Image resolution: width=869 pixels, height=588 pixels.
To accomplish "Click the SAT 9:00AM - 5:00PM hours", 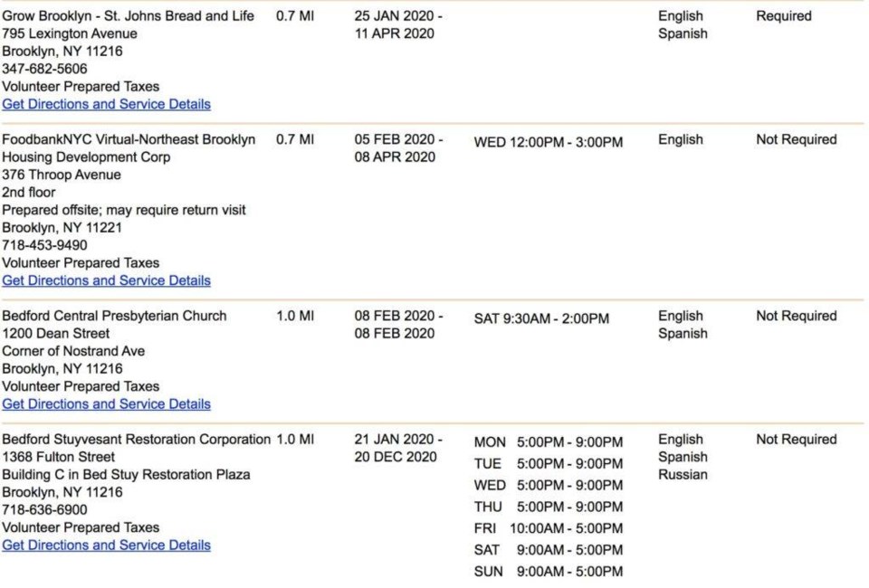I will coord(549,550).
